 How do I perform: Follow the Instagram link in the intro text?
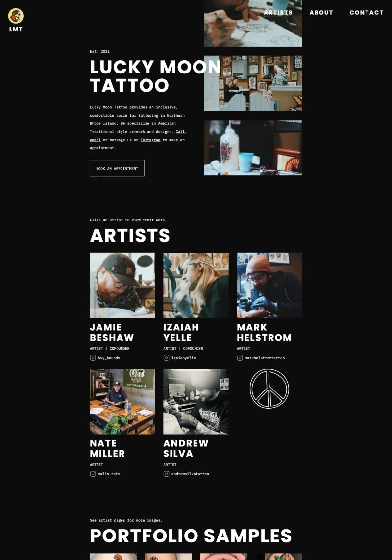click(x=150, y=140)
